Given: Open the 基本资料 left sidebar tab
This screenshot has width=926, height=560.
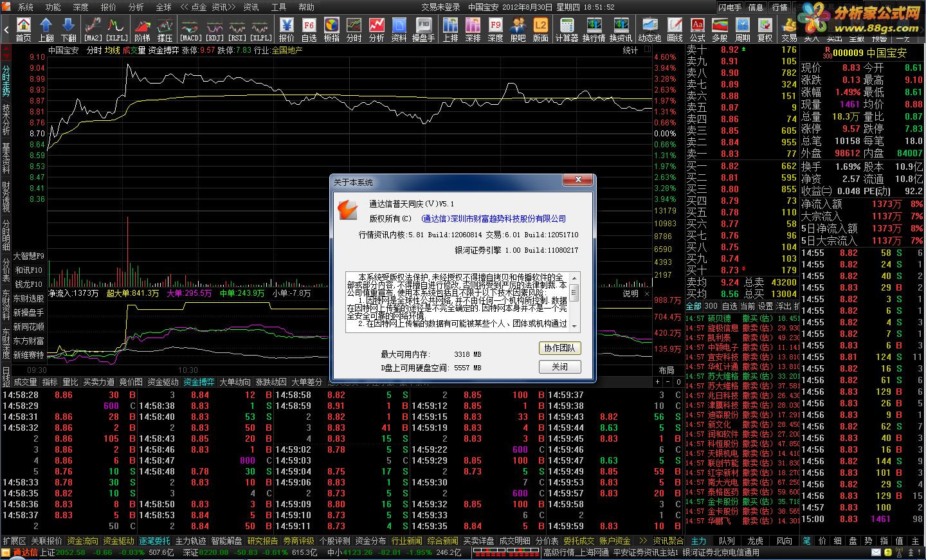Looking at the screenshot, I should pyautogui.click(x=6, y=158).
